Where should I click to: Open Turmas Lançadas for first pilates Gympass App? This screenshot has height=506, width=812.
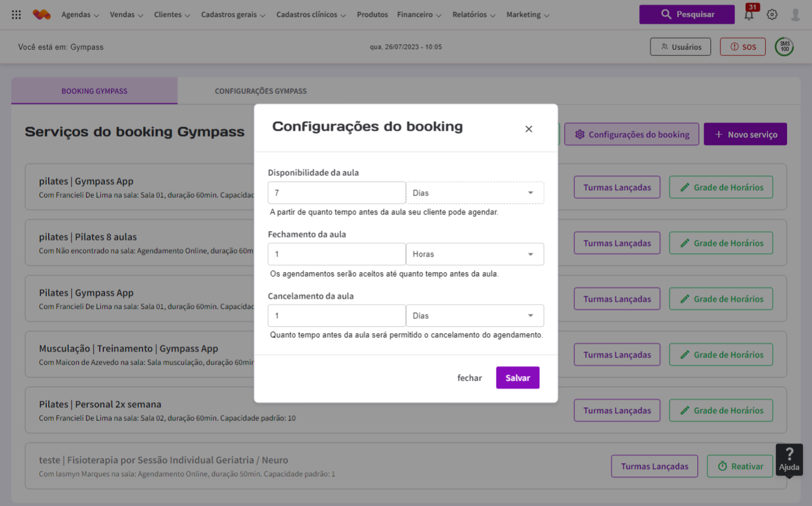click(617, 187)
